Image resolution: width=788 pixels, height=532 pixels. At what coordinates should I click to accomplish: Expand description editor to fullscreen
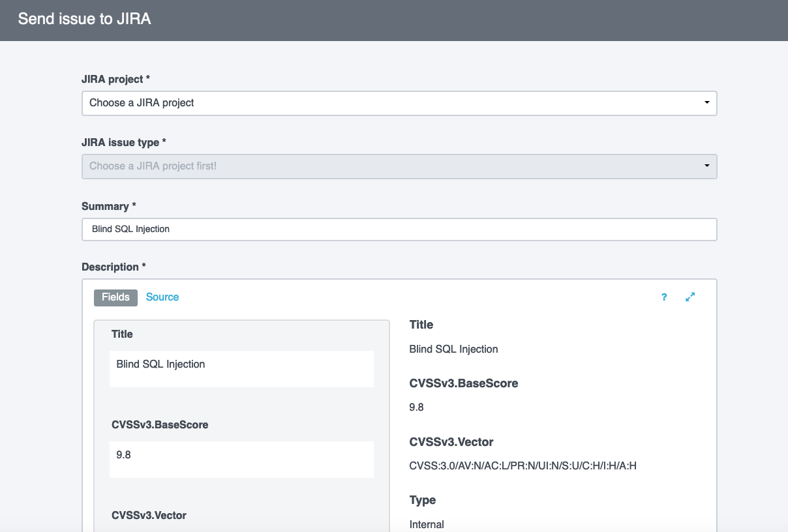pos(690,297)
